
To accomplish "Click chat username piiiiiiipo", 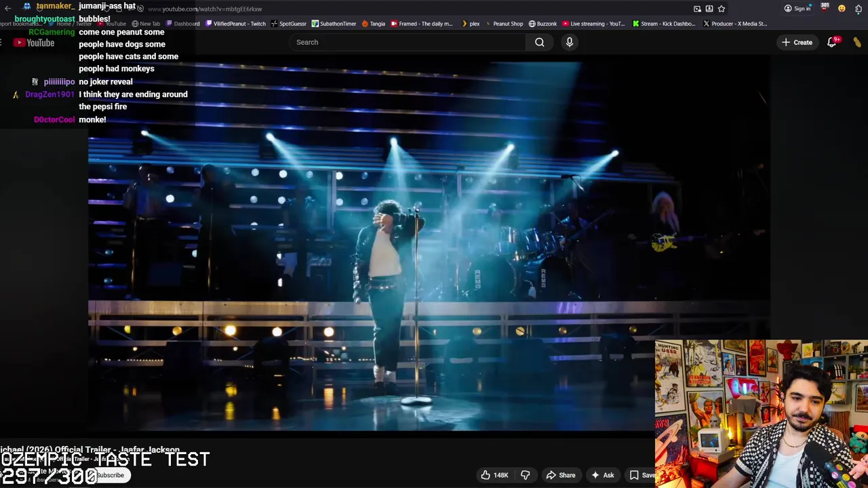I will [x=59, y=81].
